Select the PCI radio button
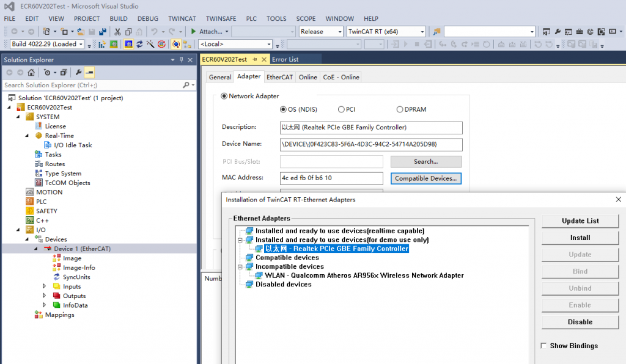626x364 pixels. click(341, 109)
